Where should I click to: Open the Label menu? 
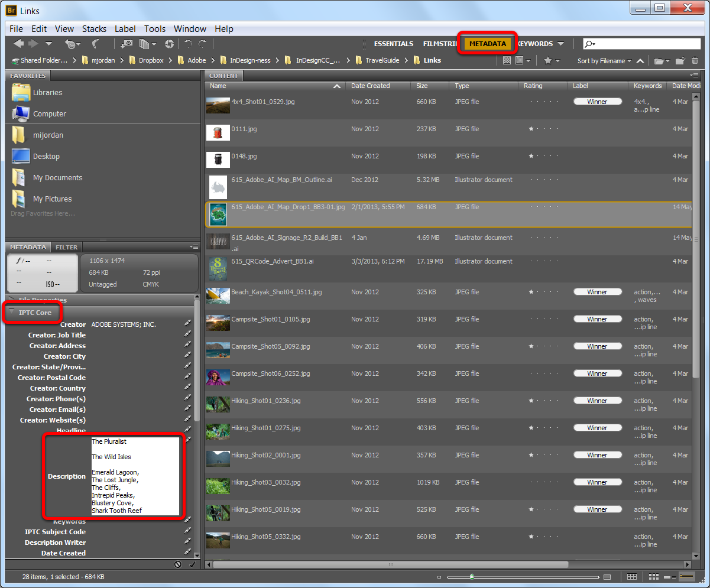click(x=125, y=28)
